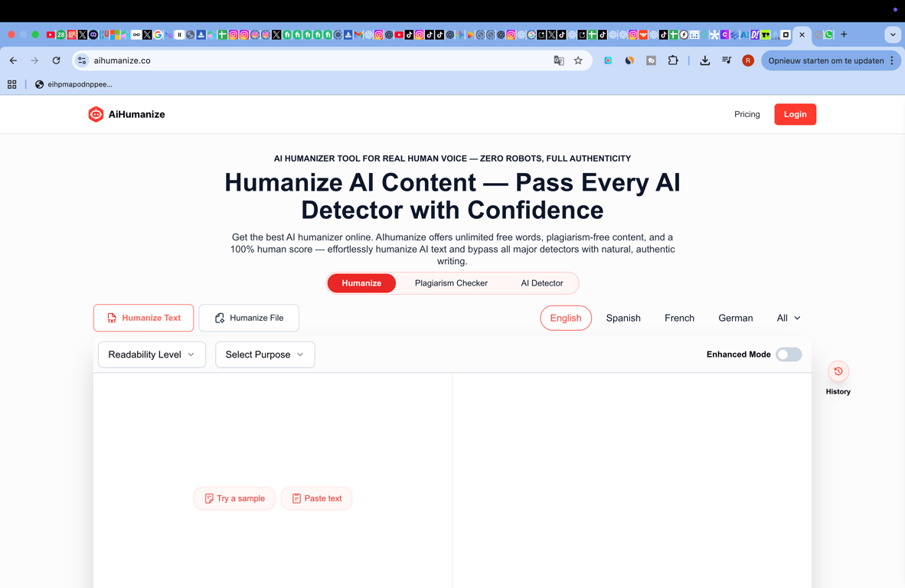Click the yellow update browser pill
The width and height of the screenshot is (905, 588).
point(827,60)
